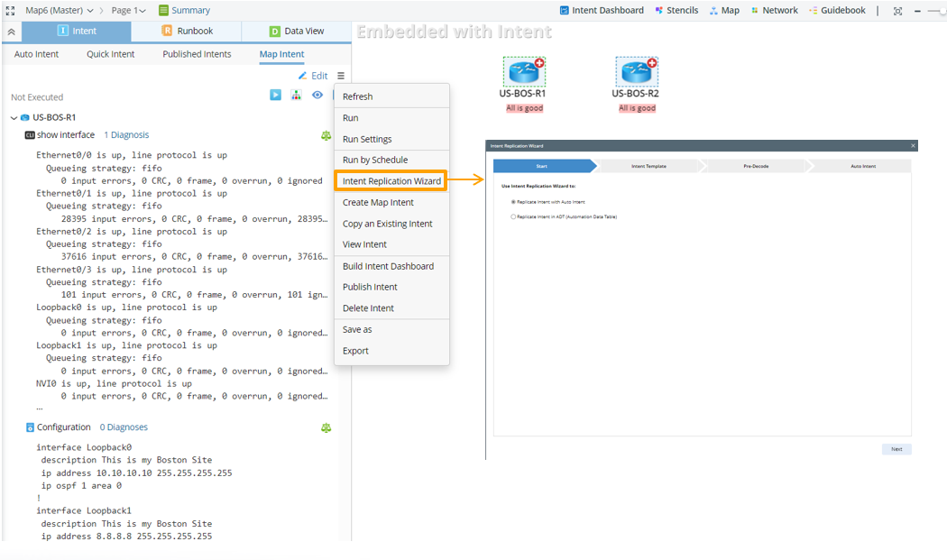Select Save as menu entry

[x=391, y=330]
